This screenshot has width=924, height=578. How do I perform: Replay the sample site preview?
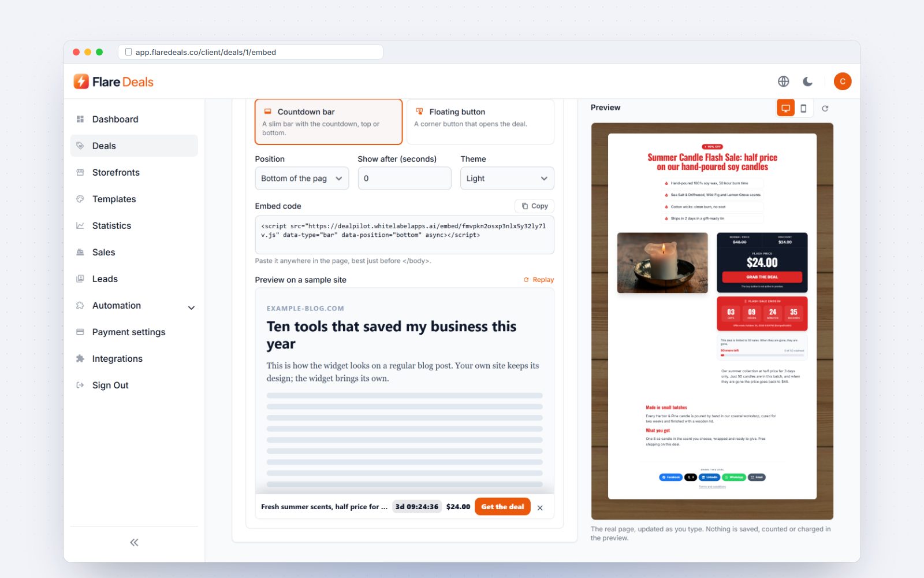(539, 280)
